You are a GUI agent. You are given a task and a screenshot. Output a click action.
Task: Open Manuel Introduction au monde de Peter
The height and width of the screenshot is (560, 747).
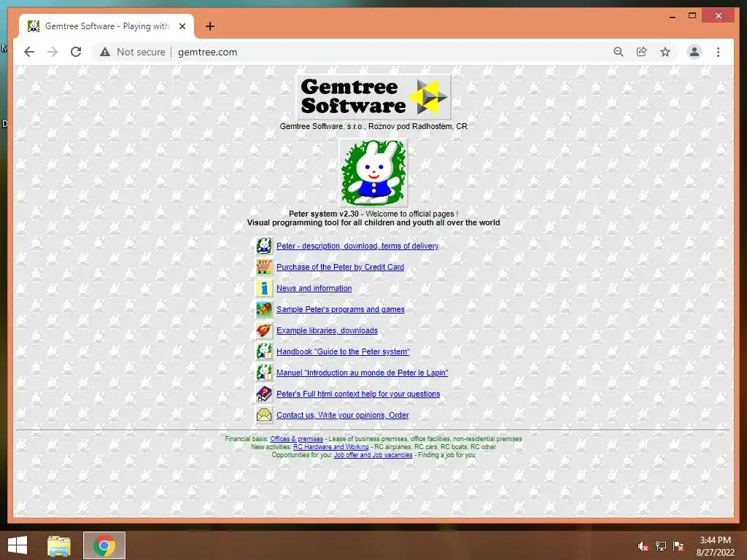click(x=362, y=373)
